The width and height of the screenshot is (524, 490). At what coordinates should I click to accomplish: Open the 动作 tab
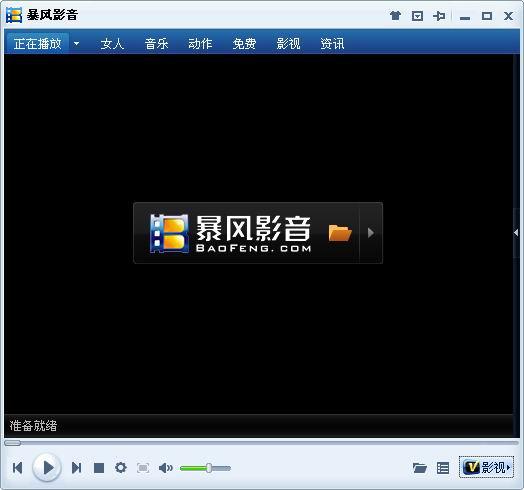coord(200,44)
